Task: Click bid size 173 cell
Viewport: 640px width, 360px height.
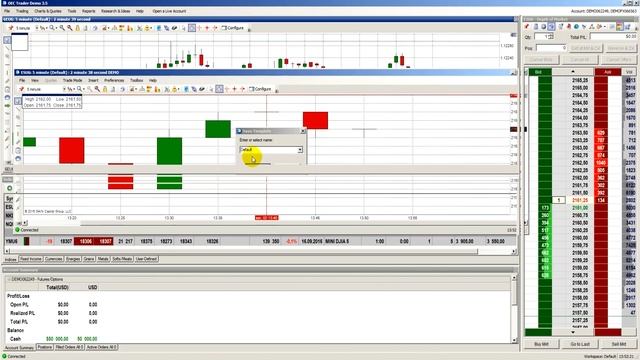Action: pyautogui.click(x=545, y=208)
